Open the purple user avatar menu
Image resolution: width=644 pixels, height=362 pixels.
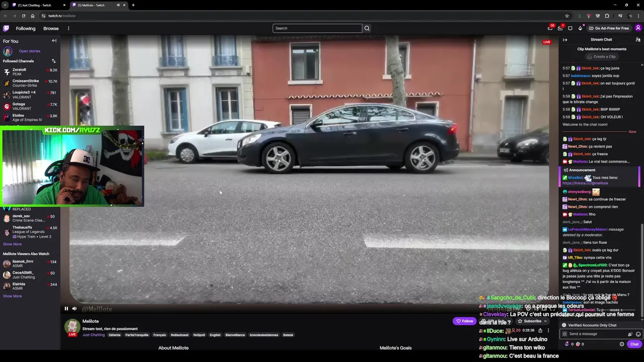coord(638,28)
